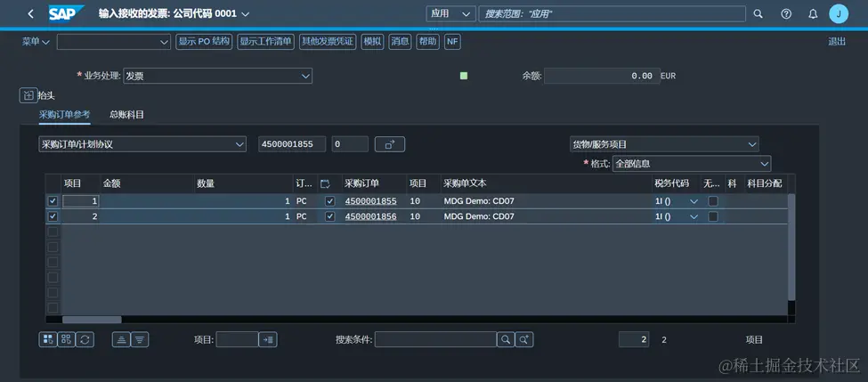Open the 格式 全部信息 dropdown

[692, 163]
